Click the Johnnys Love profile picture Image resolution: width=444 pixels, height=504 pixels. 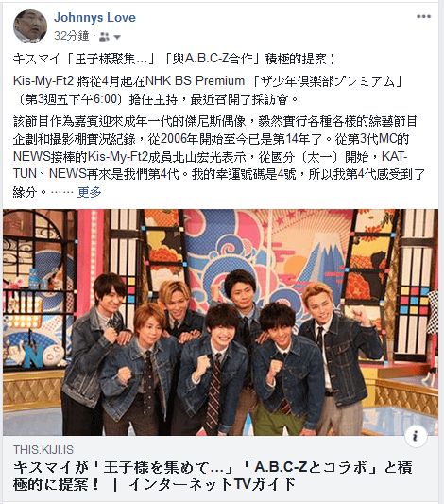click(30, 26)
